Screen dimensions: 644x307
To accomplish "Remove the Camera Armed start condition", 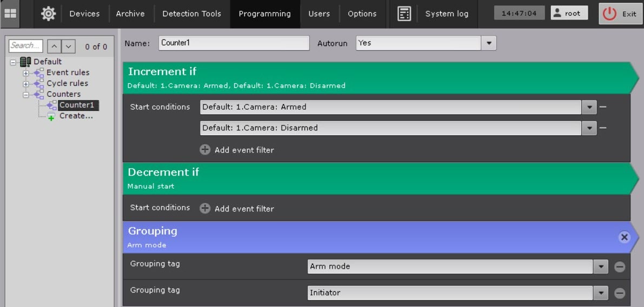I will click(602, 107).
